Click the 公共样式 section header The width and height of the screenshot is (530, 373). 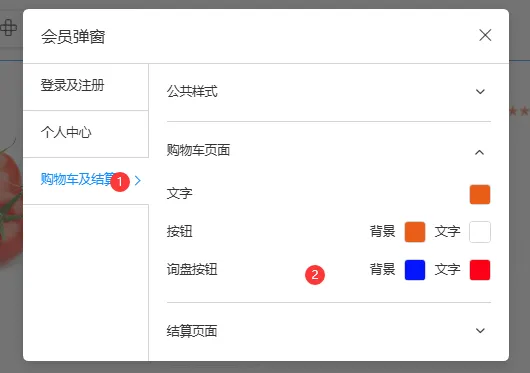[x=329, y=92]
